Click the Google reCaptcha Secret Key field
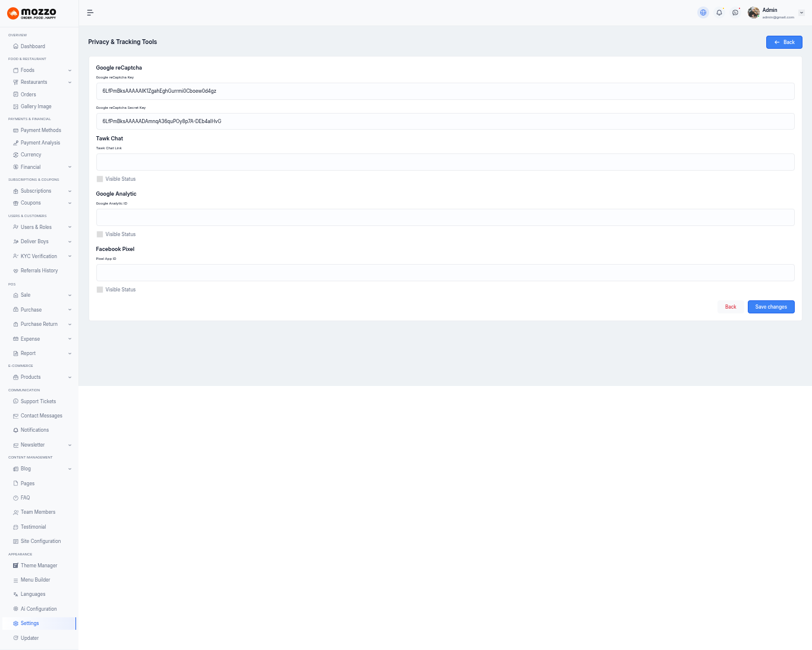Screen dimensions: 812x650 click(445, 121)
